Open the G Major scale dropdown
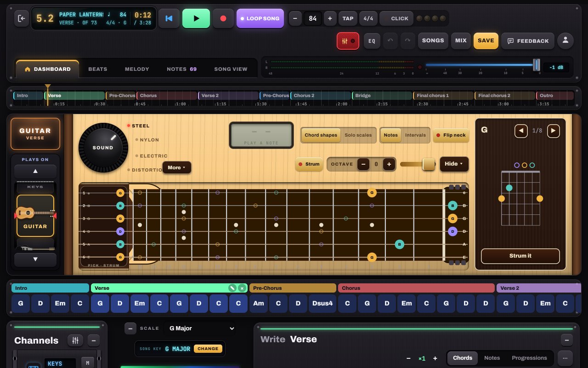 pos(201,328)
